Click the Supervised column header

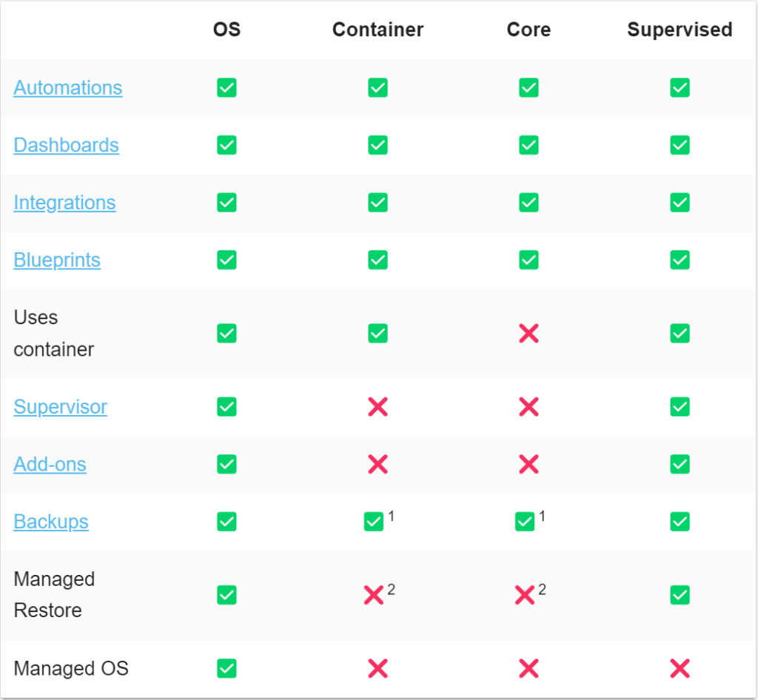(x=680, y=30)
